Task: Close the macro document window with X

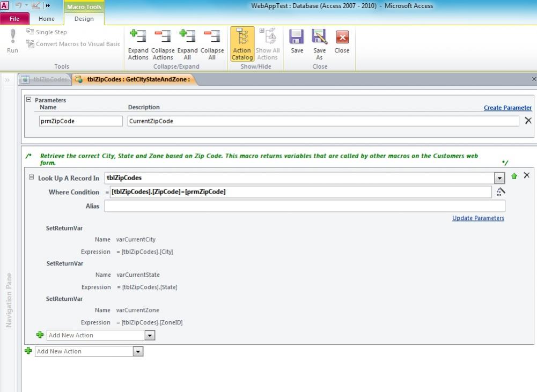Action: 534,79
